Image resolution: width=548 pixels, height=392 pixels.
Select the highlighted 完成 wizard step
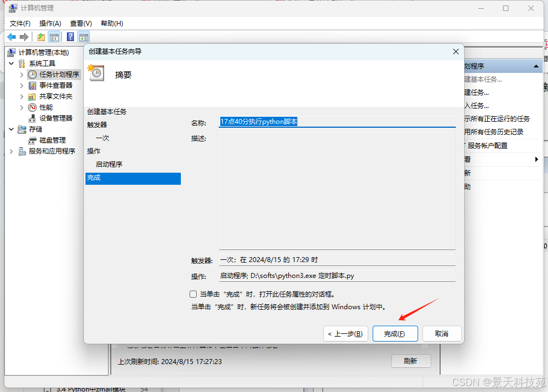tap(133, 178)
